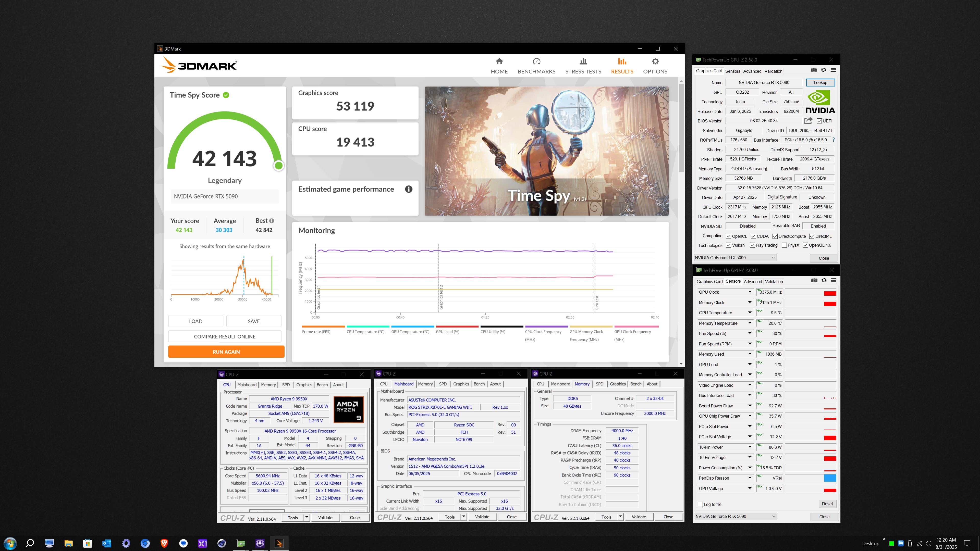Screen dimensions: 980x551
Task: Click the volume speaker icon in the system tray
Action: point(928,543)
